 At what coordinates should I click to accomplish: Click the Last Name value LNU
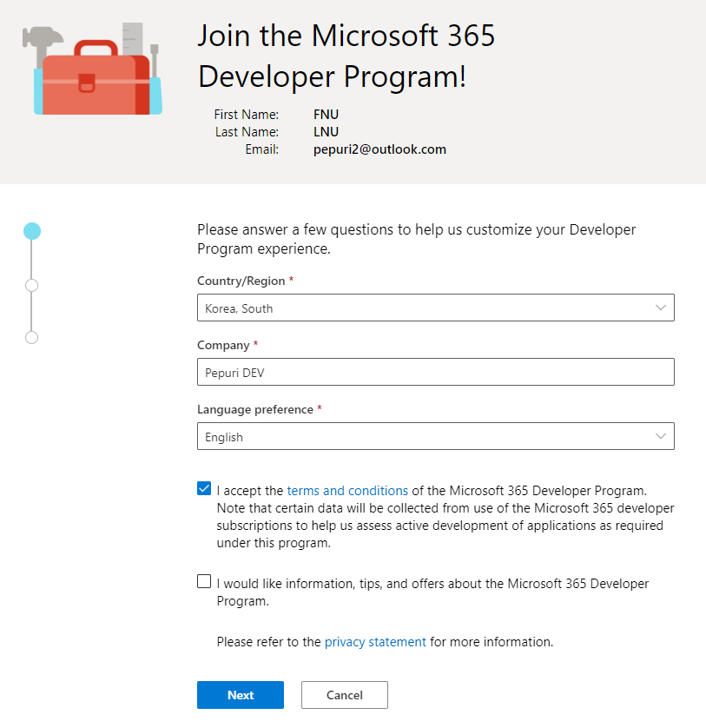[326, 132]
